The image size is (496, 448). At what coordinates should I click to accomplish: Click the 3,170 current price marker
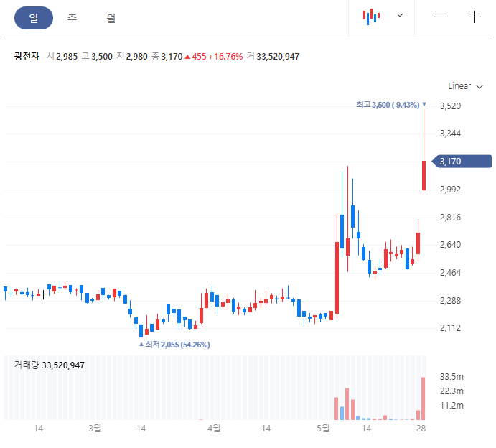tap(462, 162)
